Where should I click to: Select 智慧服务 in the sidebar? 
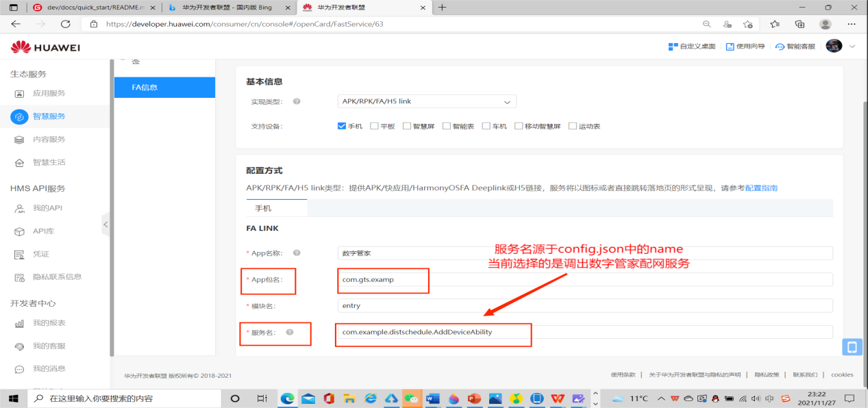pyautogui.click(x=49, y=116)
